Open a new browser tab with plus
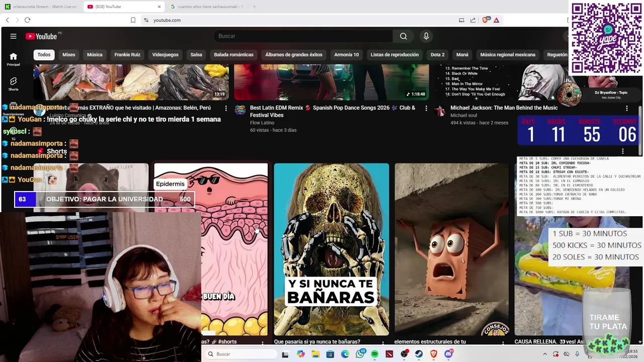 tap(254, 7)
